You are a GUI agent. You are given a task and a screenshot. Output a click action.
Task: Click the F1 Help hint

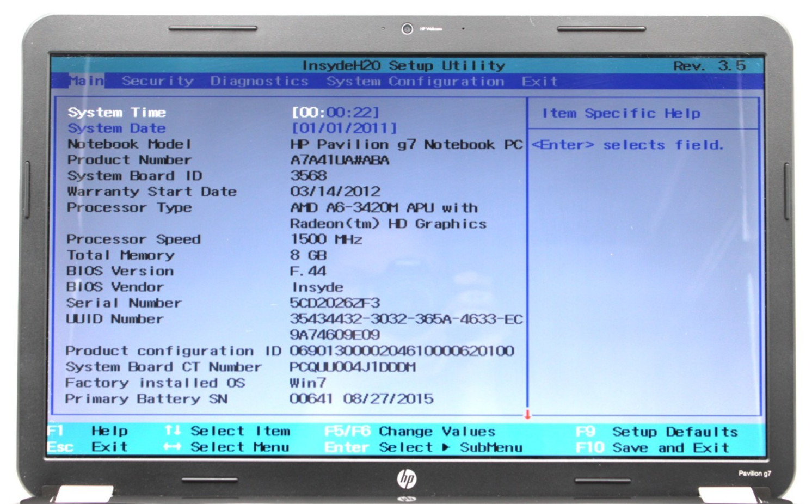click(88, 431)
